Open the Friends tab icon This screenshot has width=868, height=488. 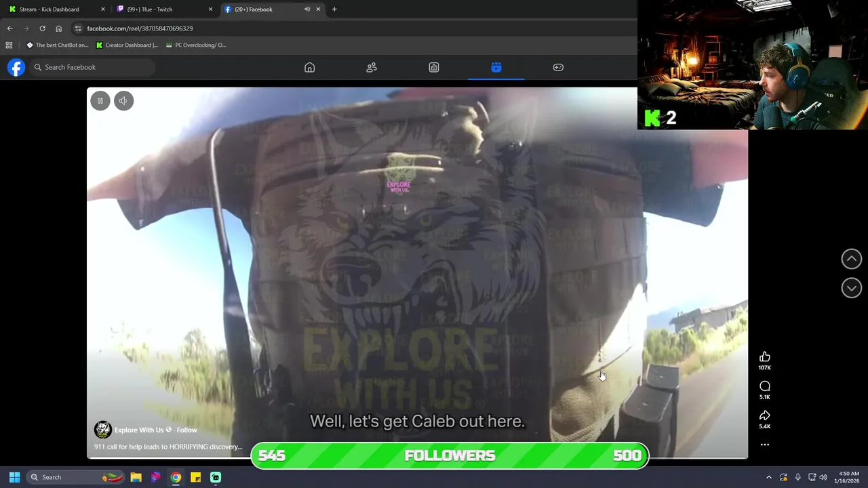coord(372,67)
